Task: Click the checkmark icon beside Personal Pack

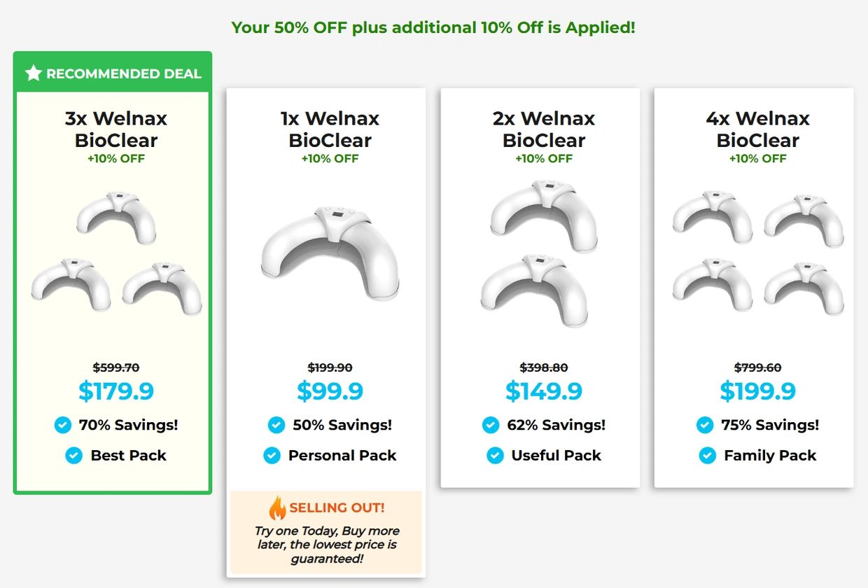Action: click(x=272, y=456)
